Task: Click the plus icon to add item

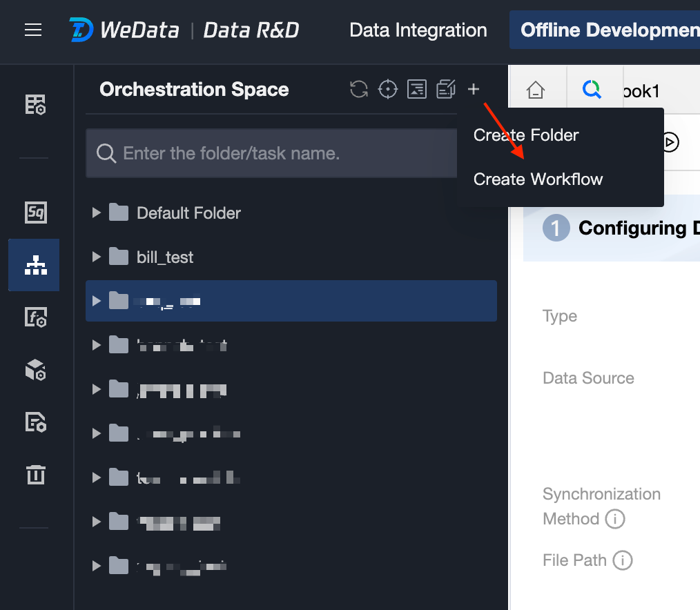Action: coord(474,89)
